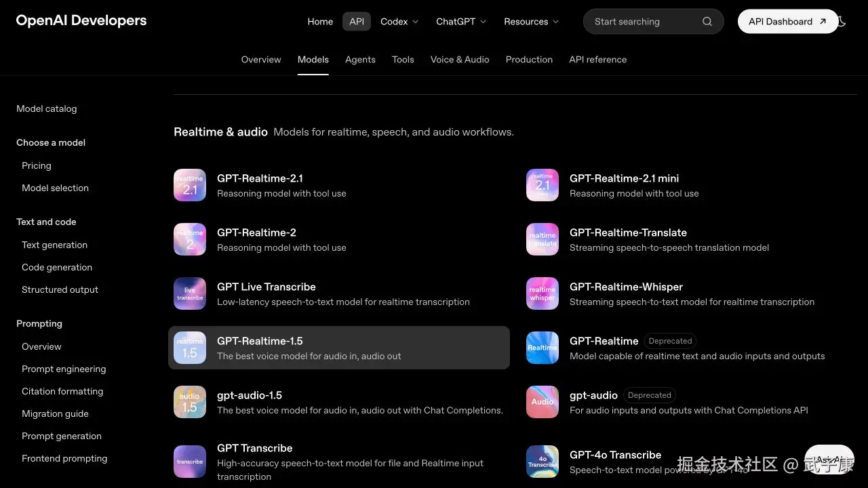Image resolution: width=868 pixels, height=488 pixels.
Task: Expand the ChatGPT dropdown menu
Action: 461,22
